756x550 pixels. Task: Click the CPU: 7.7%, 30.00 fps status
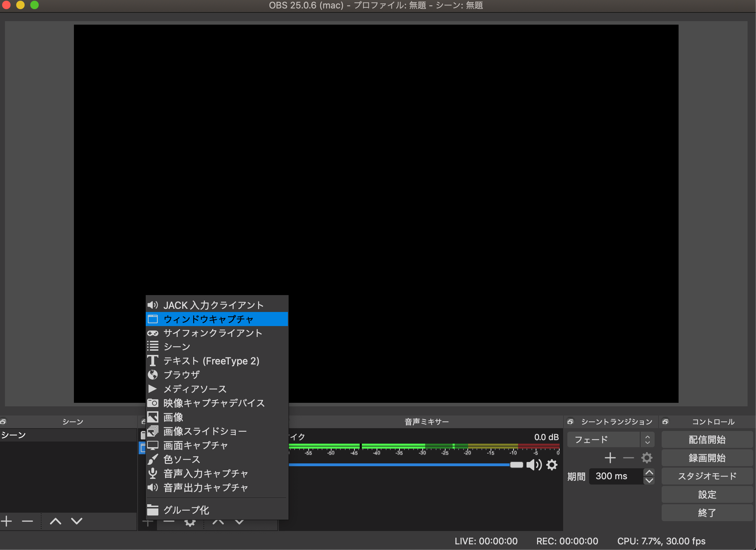661,541
